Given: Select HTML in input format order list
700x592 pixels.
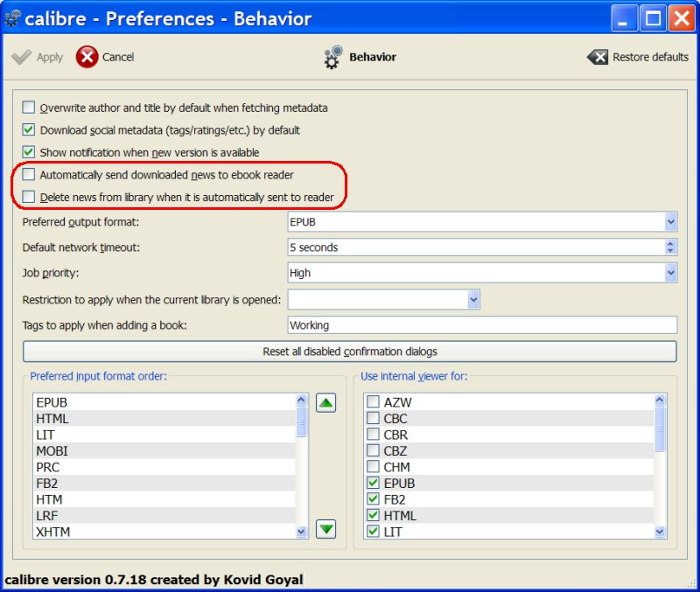Looking at the screenshot, I should pyautogui.click(x=164, y=419).
